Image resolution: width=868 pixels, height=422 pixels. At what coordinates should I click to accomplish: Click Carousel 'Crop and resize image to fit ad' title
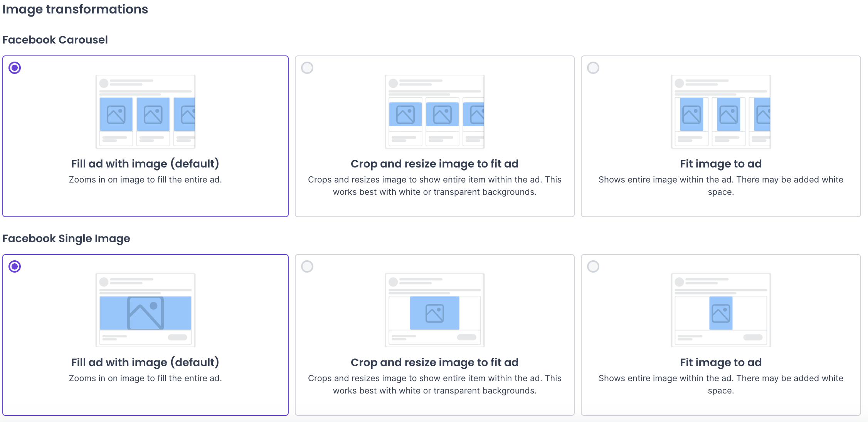(434, 164)
